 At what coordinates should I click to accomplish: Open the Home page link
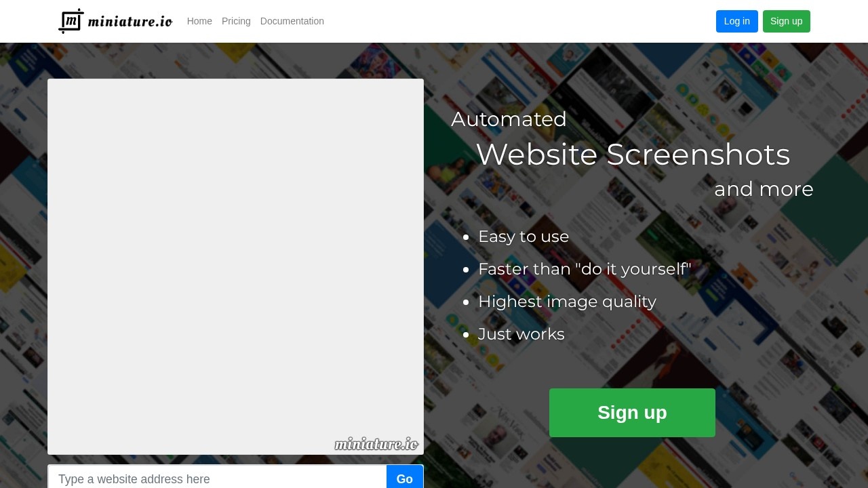pyautogui.click(x=199, y=21)
